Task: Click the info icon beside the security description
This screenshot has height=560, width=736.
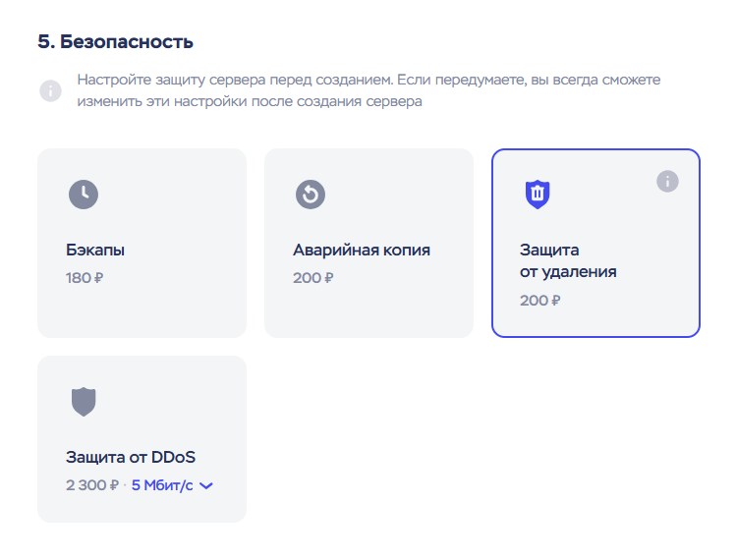Action: (x=50, y=90)
